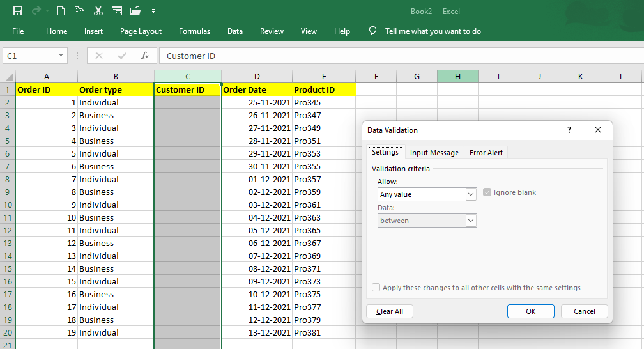Viewport: 644px width, 349px height.
Task: Click the Copy icon in quick access toolbar
Action: coord(79,11)
